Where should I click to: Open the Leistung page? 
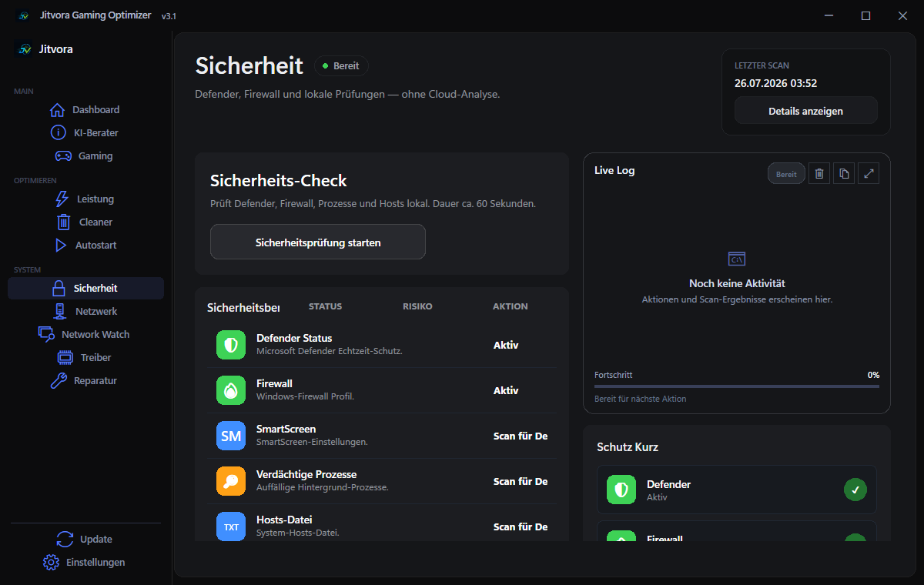[x=85, y=199]
